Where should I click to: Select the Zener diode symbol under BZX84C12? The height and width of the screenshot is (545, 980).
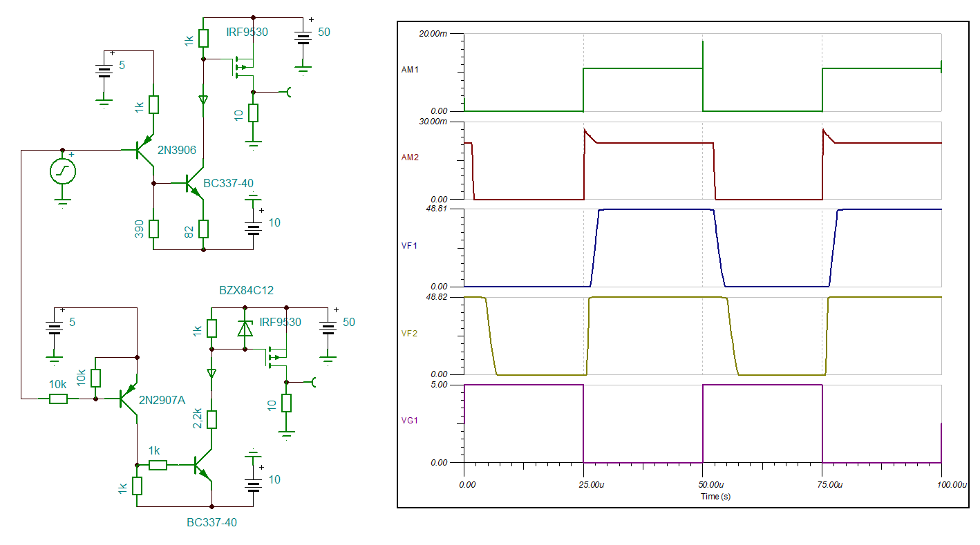(245, 328)
